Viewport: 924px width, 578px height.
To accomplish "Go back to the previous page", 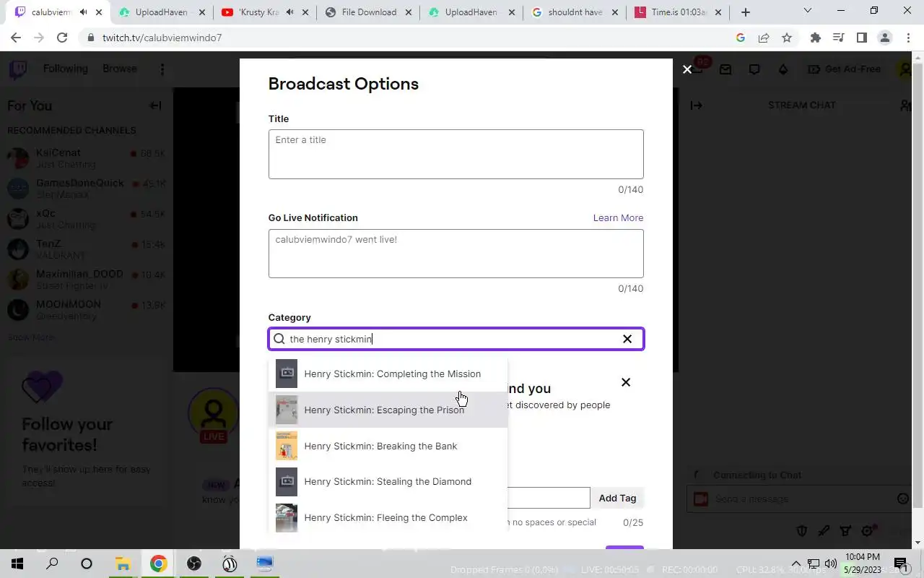I will tap(16, 38).
